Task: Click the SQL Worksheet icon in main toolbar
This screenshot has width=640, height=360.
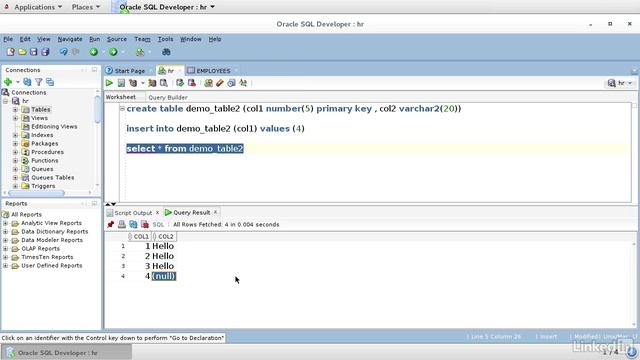Action: [140, 52]
